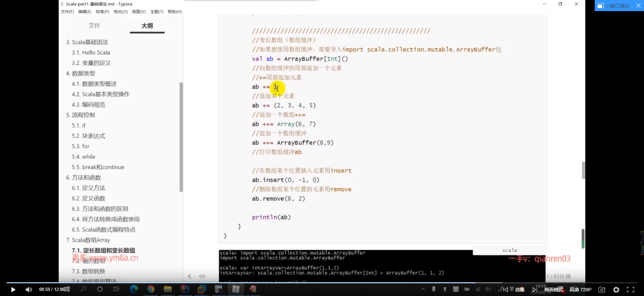Jump to outline item 5.3. for
Screen dimensions: 644x296
tap(80, 146)
